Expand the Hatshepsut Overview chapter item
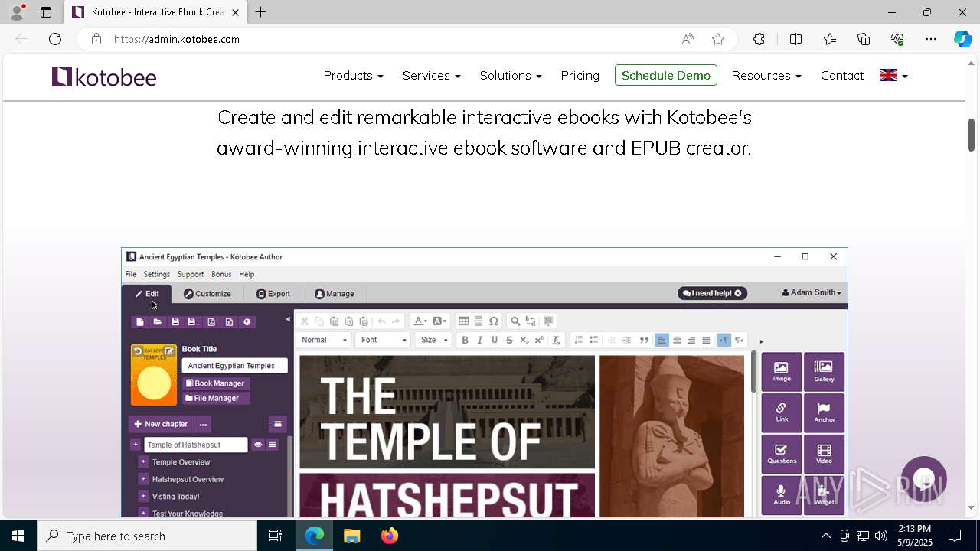This screenshot has width=980, height=551. [x=143, y=479]
